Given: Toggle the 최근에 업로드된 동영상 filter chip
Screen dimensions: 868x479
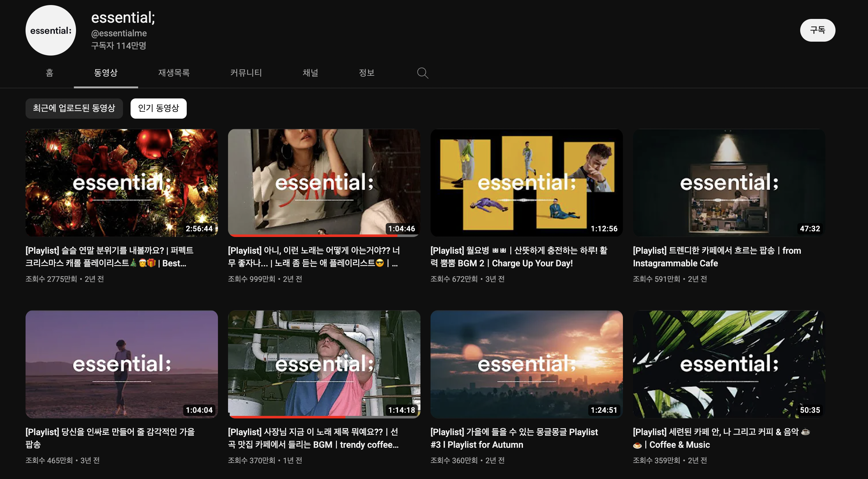Looking at the screenshot, I should point(74,108).
